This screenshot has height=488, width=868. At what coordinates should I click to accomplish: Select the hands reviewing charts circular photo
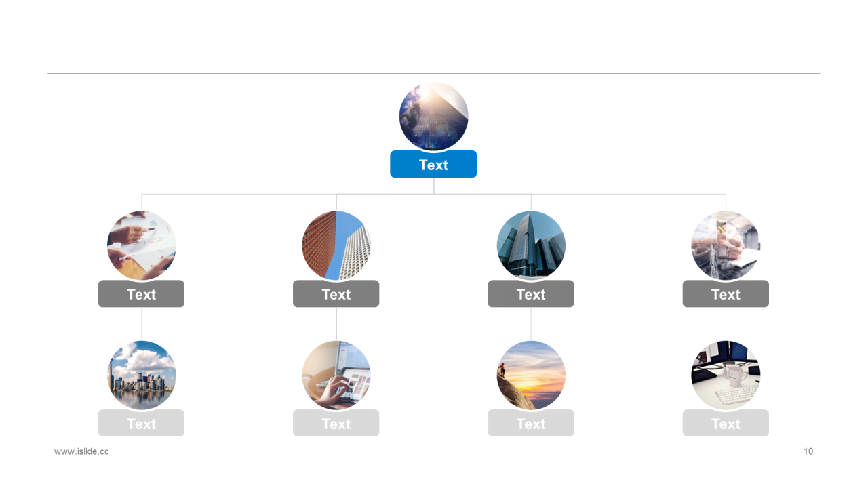142,246
